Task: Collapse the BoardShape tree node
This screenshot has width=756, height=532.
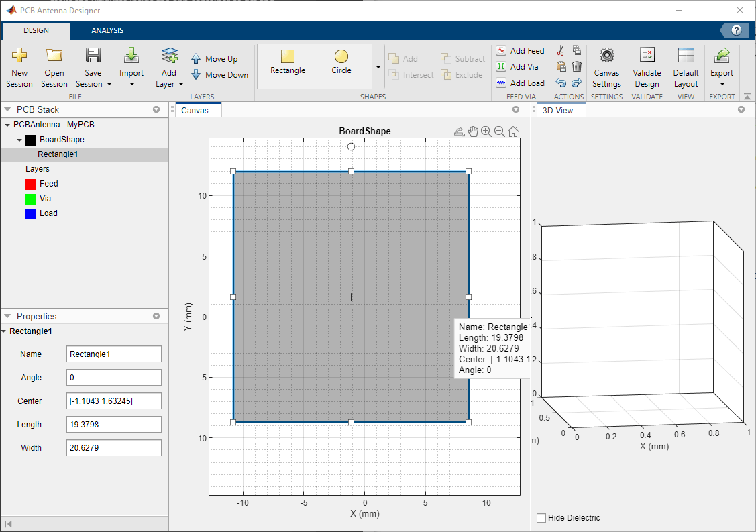Action: pyautogui.click(x=19, y=140)
